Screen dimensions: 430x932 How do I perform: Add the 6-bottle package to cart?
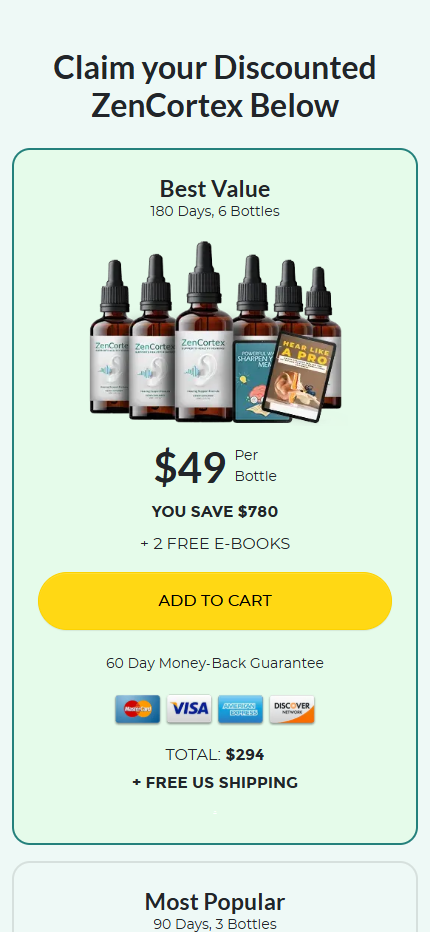point(215,601)
